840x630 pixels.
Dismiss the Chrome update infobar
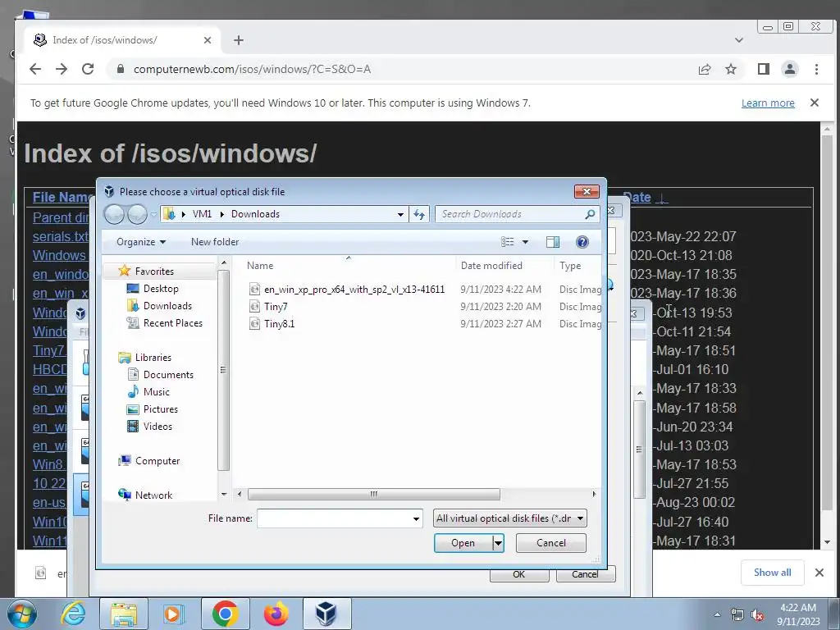point(815,103)
